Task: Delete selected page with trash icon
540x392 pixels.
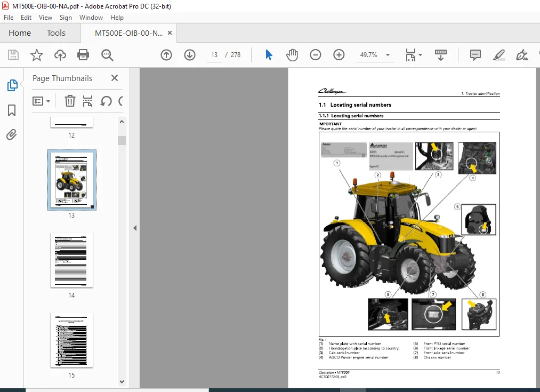Action: (x=70, y=101)
